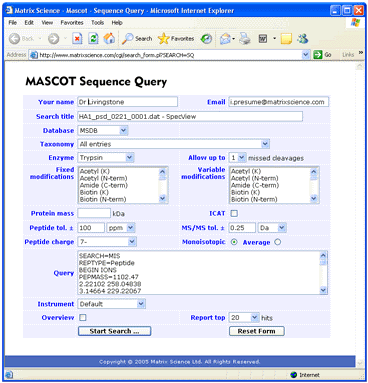368x383 pixels.
Task: Open the Mail button dropdown arrow
Action: (234, 39)
